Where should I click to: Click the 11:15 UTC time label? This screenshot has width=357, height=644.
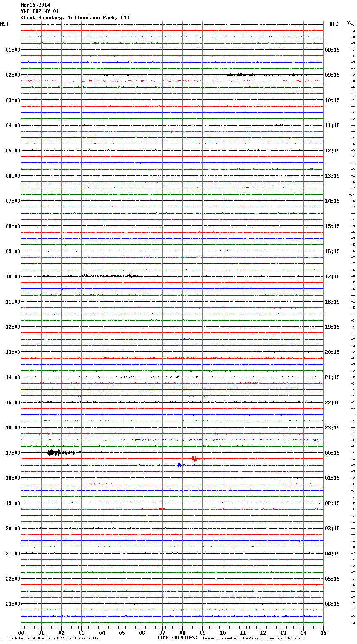332,126
